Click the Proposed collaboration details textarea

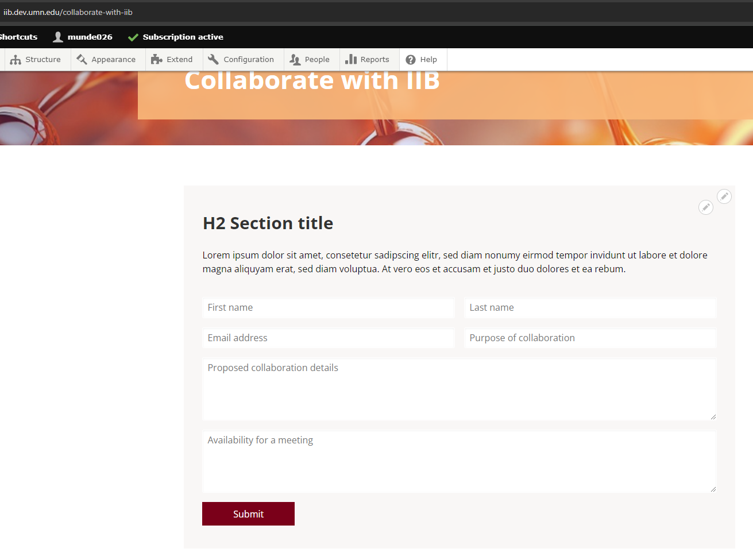[x=459, y=389]
